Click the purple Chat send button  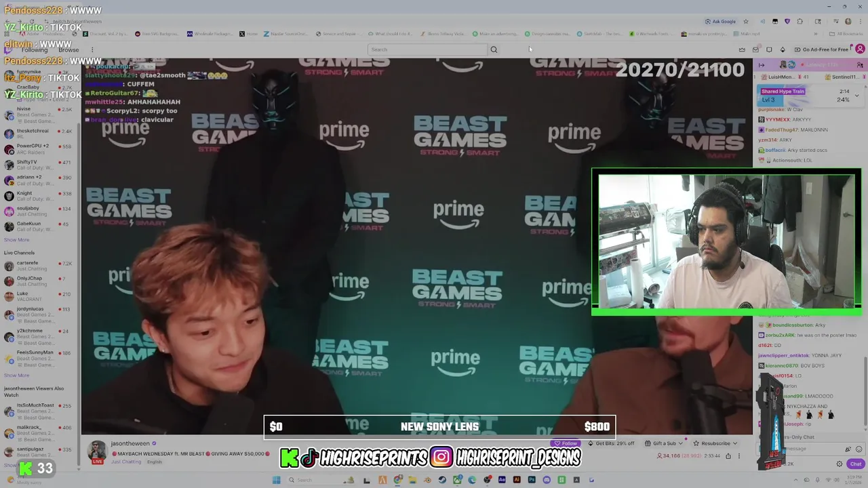(855, 464)
